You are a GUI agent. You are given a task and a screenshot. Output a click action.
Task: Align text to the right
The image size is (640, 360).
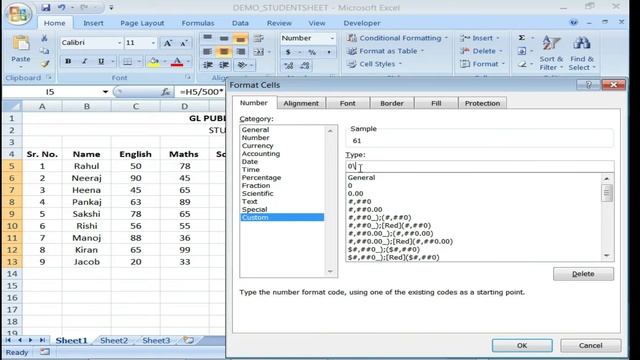click(240, 51)
